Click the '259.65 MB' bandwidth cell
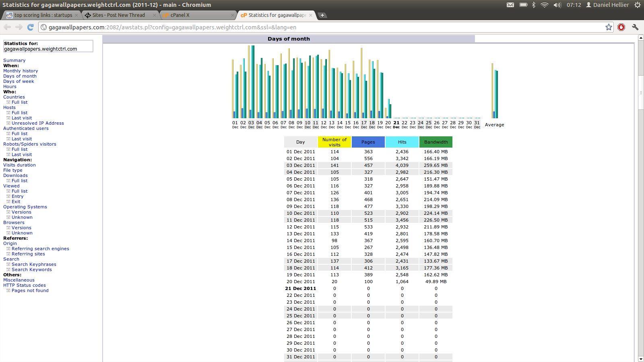This screenshot has width=644, height=362. 436,165
